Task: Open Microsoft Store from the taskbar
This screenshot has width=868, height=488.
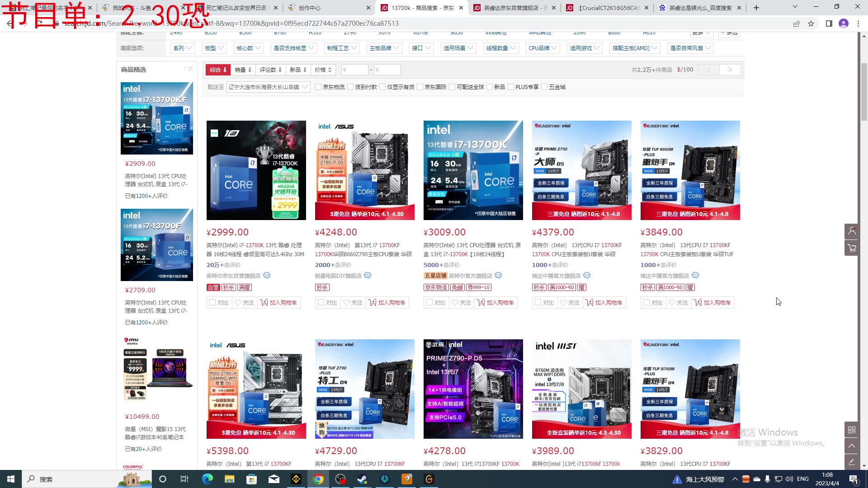Action: 252,479
